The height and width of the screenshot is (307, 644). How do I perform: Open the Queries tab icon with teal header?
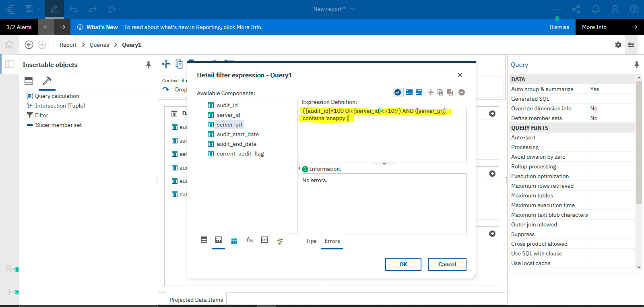(234, 241)
